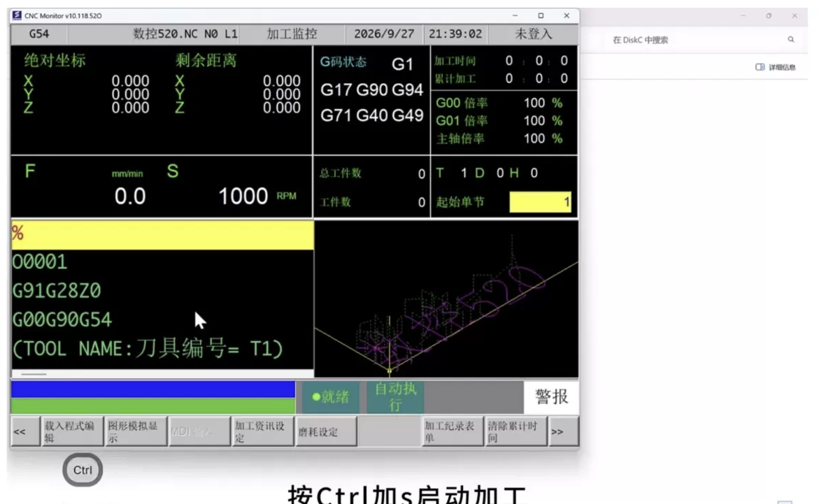The height and width of the screenshot is (504, 819).
Task: Click the search magnifier icon in DiskC search
Action: click(x=791, y=40)
